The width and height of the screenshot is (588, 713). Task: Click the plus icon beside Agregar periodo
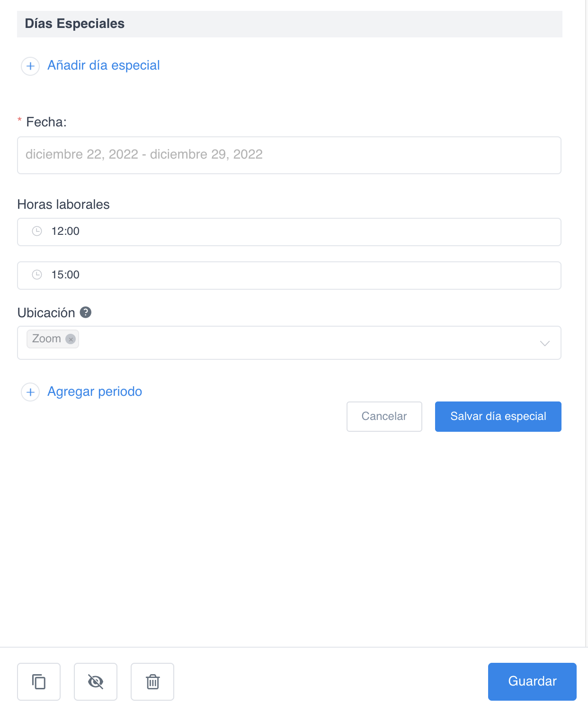click(x=30, y=392)
